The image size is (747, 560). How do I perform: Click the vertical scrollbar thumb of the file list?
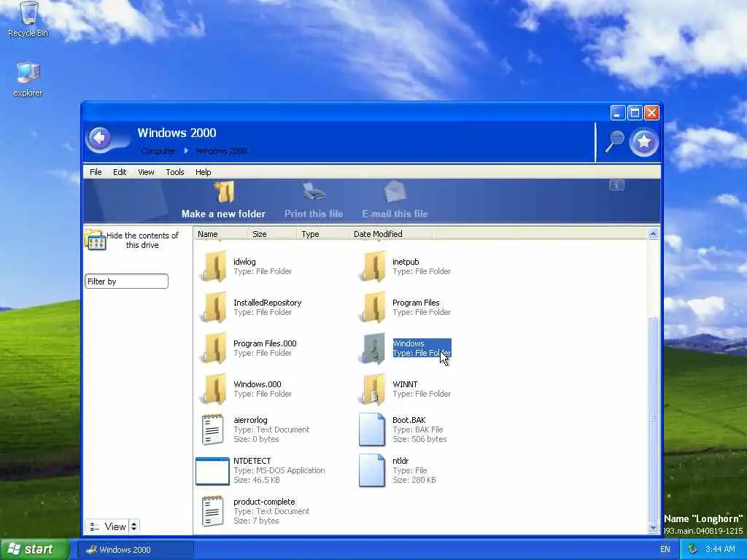pos(653,419)
